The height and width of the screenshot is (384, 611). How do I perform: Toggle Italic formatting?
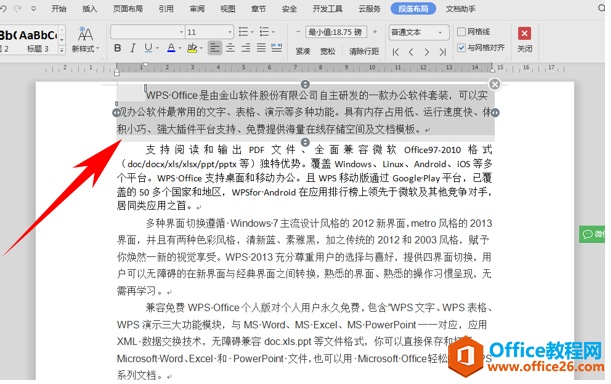pos(133,48)
